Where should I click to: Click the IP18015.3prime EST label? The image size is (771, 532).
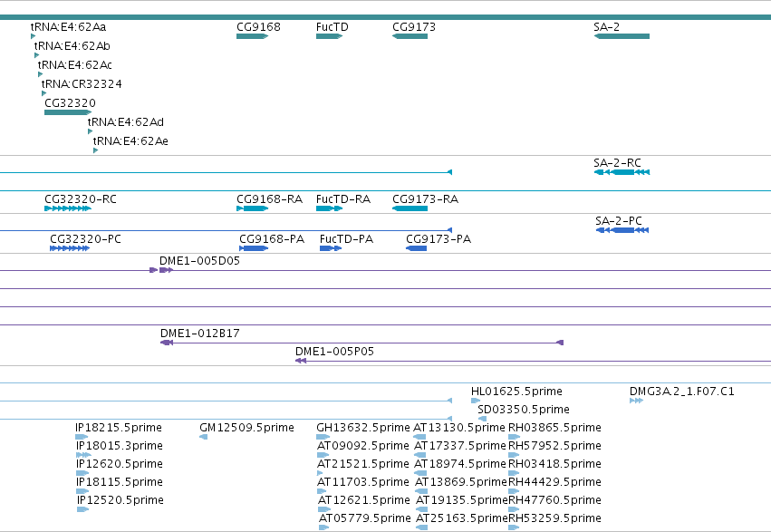(120, 446)
